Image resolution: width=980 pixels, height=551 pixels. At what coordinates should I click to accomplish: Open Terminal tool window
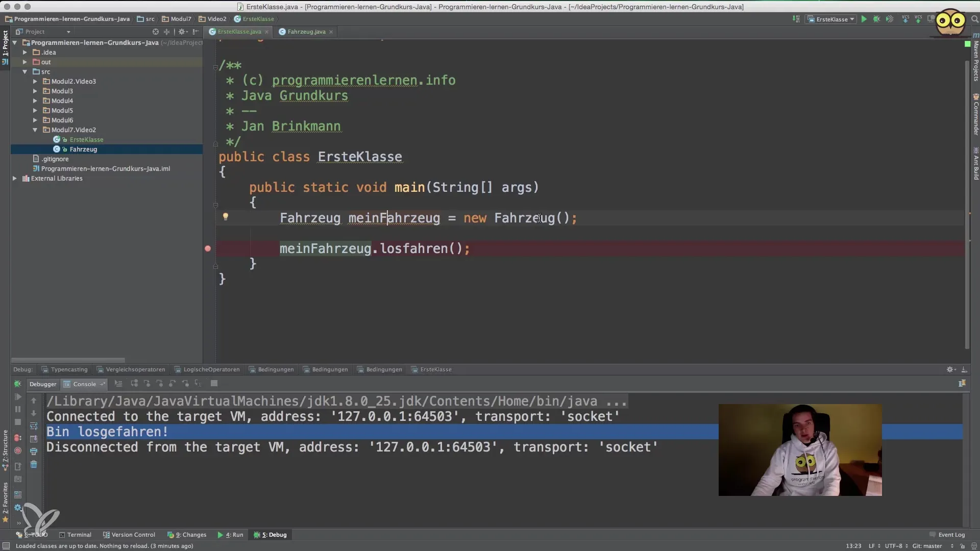(75, 535)
